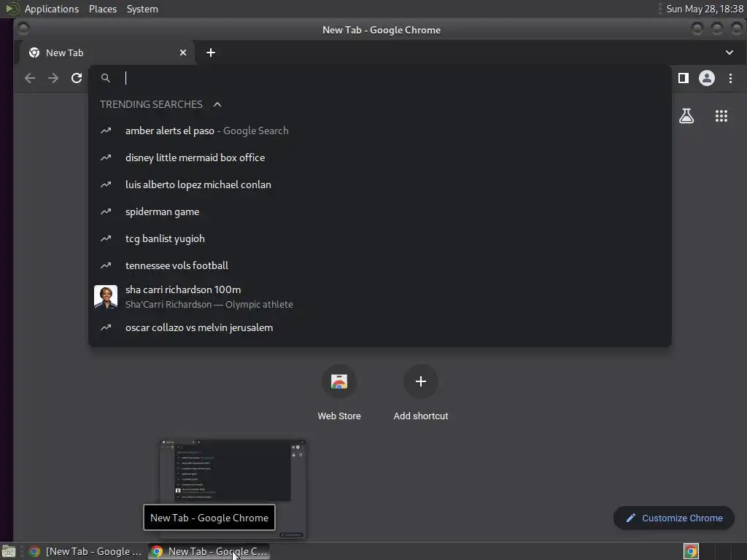Open a new tab with plus button
Screen dimensions: 747x560
pyautogui.click(x=211, y=52)
